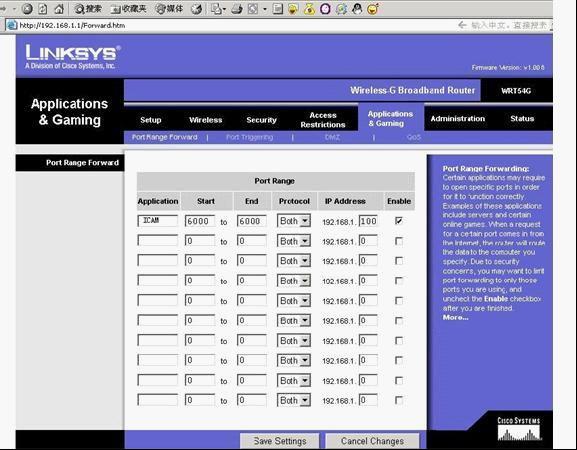The image size is (577, 450).
Task: Uncheck Enable for the ICAM row
Action: (x=399, y=220)
